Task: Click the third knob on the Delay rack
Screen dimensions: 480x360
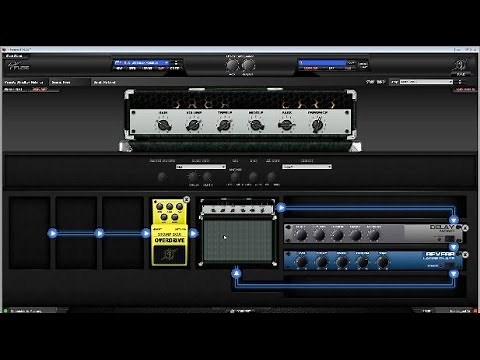Action: (337, 235)
